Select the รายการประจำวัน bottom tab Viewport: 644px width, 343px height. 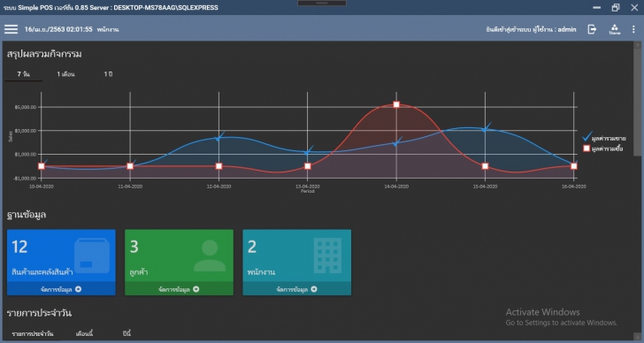click(33, 333)
